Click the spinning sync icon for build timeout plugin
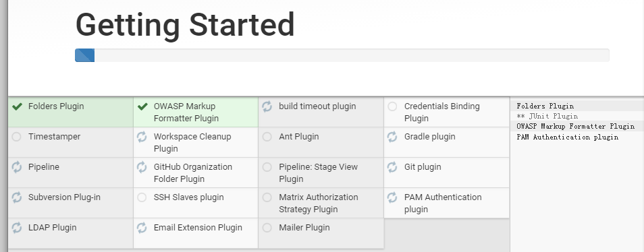 pyautogui.click(x=267, y=106)
